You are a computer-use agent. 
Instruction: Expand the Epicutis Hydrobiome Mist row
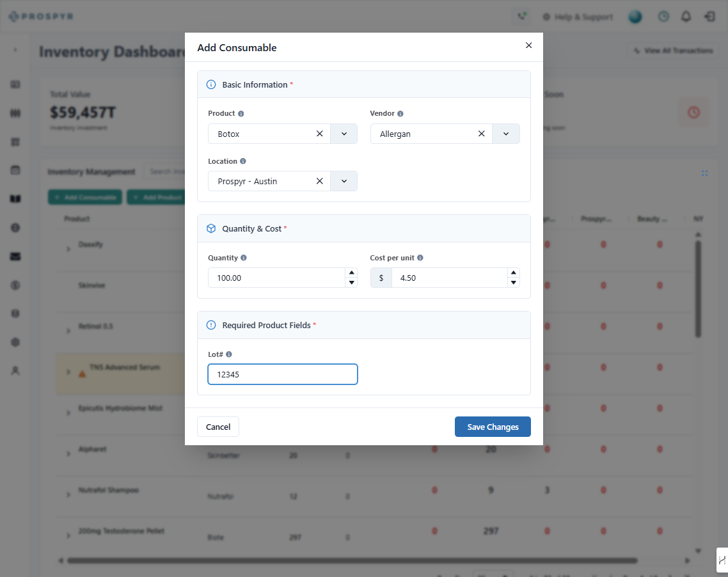(x=68, y=413)
